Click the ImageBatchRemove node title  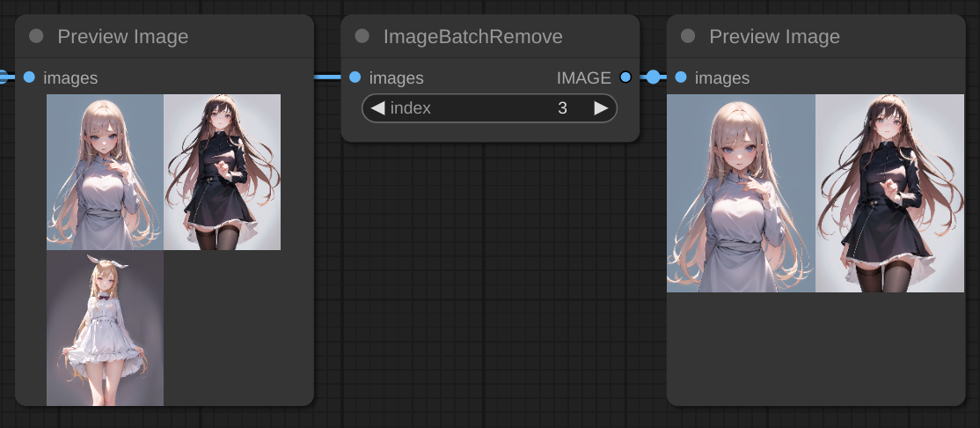coord(472,37)
